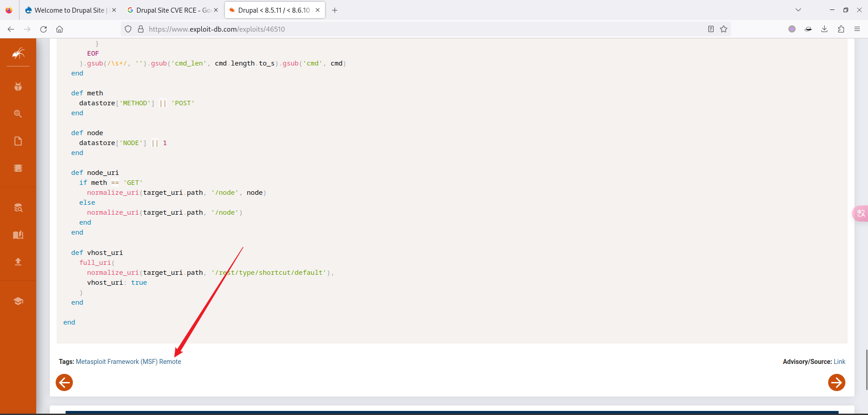Open Google Hacking Database magnifier icon in sidebar

click(x=18, y=114)
